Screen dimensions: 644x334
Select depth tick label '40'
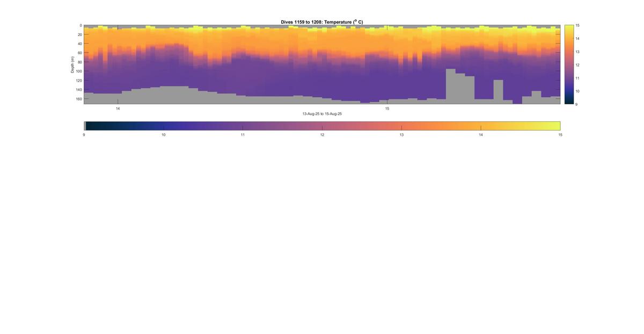[79, 43]
